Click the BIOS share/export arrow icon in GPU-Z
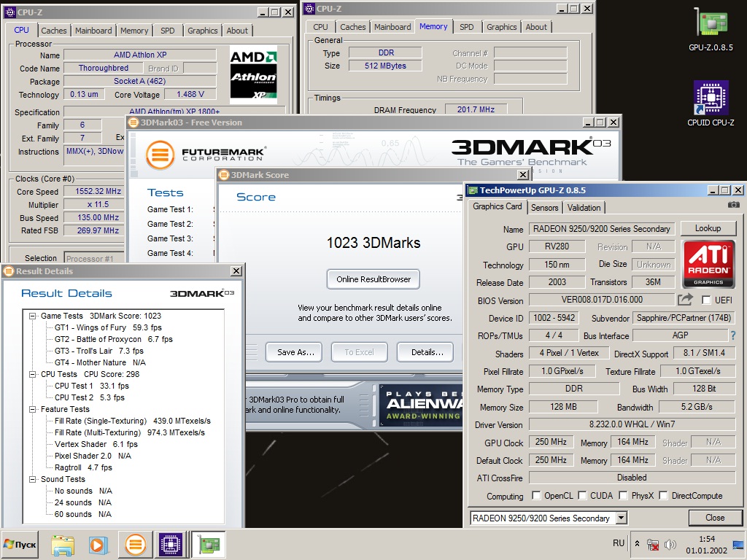747x560 pixels. pyautogui.click(x=685, y=300)
